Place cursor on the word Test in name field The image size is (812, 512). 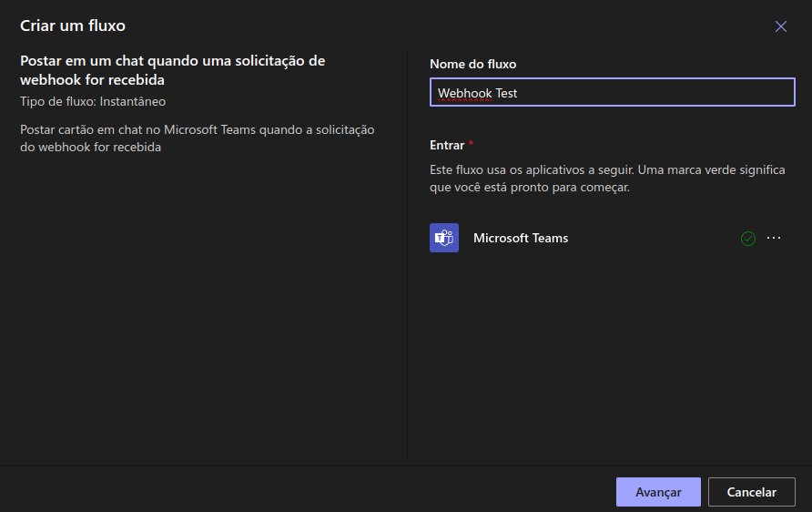[x=506, y=93]
